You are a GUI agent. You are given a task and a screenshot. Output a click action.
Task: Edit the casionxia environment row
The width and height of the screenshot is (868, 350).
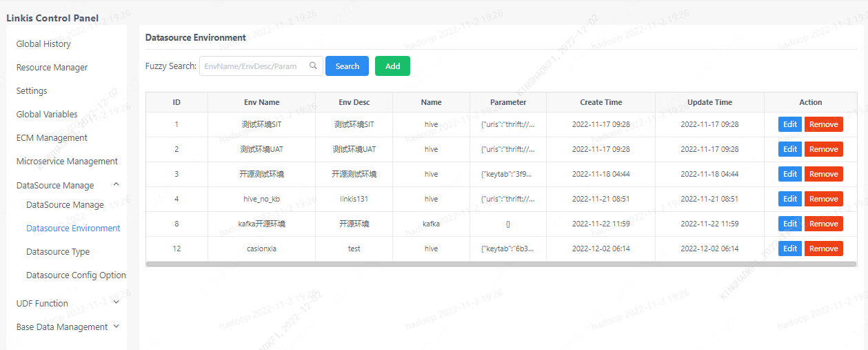[x=789, y=249]
